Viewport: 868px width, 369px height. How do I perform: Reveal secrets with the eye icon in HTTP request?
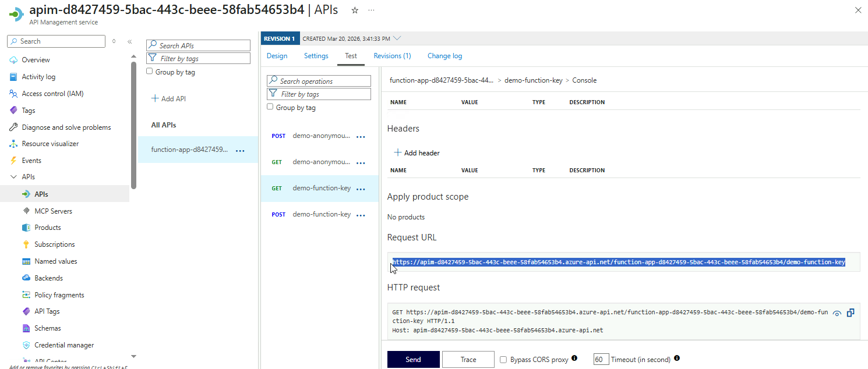[x=837, y=313]
